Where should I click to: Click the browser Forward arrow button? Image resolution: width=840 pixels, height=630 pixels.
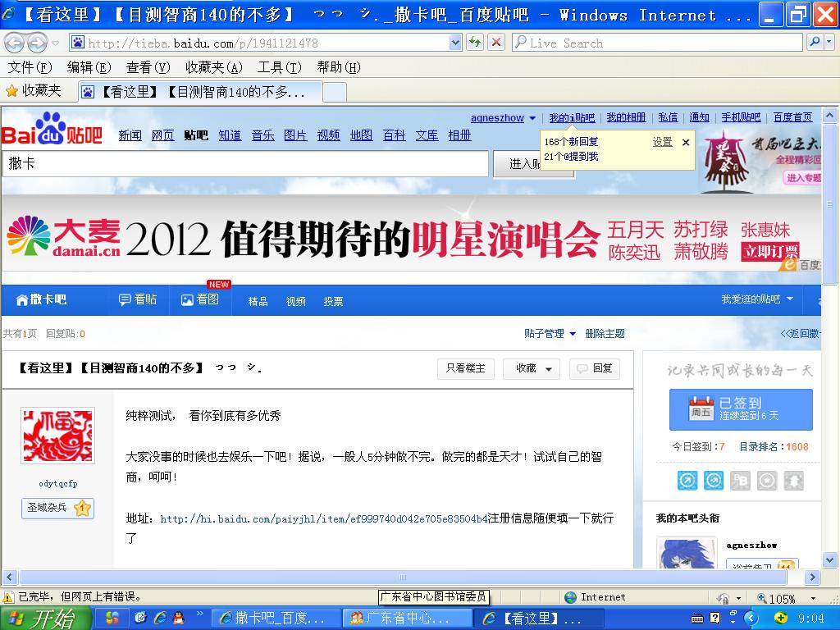pos(36,43)
